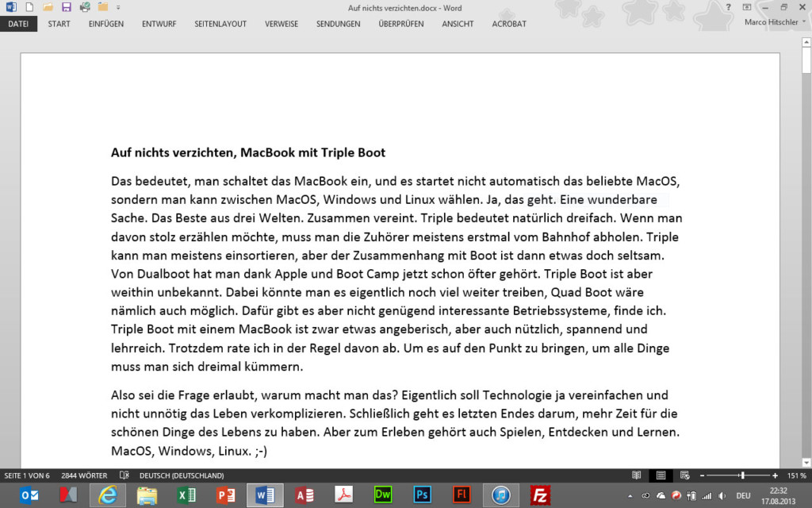Click the second folder icon in Quick Access toolbar
812x508 pixels.
[x=103, y=7]
